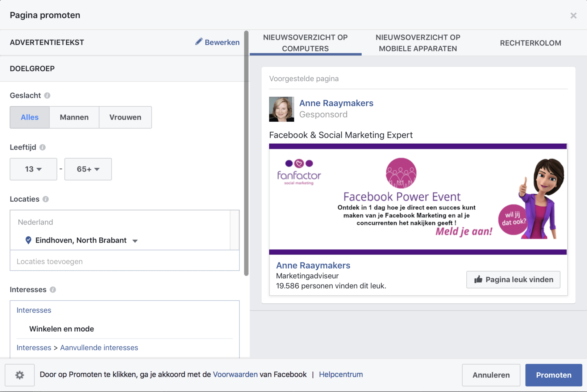Click the Annuleren button
The height and width of the screenshot is (392, 587).
click(x=491, y=375)
